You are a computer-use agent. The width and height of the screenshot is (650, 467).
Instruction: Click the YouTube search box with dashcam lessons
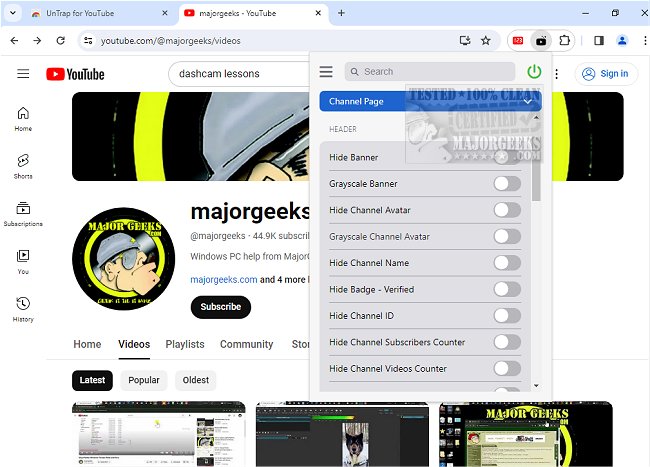pos(239,74)
